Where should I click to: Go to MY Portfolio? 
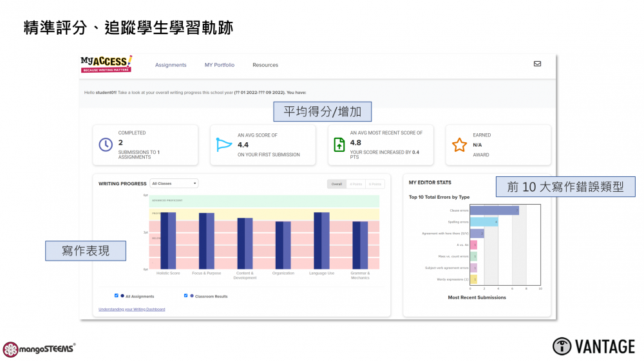pyautogui.click(x=220, y=65)
